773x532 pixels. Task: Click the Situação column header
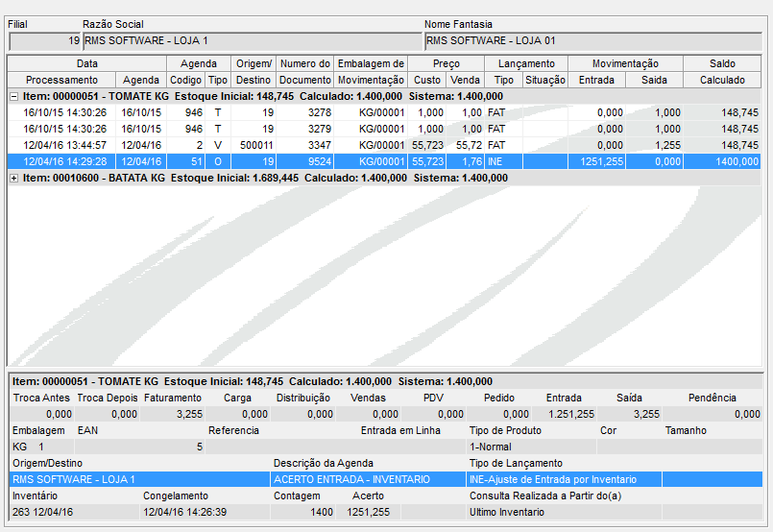click(545, 80)
